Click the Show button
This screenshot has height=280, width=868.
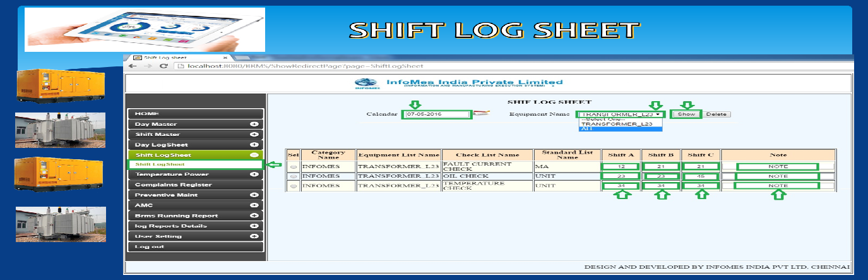pyautogui.click(x=686, y=114)
